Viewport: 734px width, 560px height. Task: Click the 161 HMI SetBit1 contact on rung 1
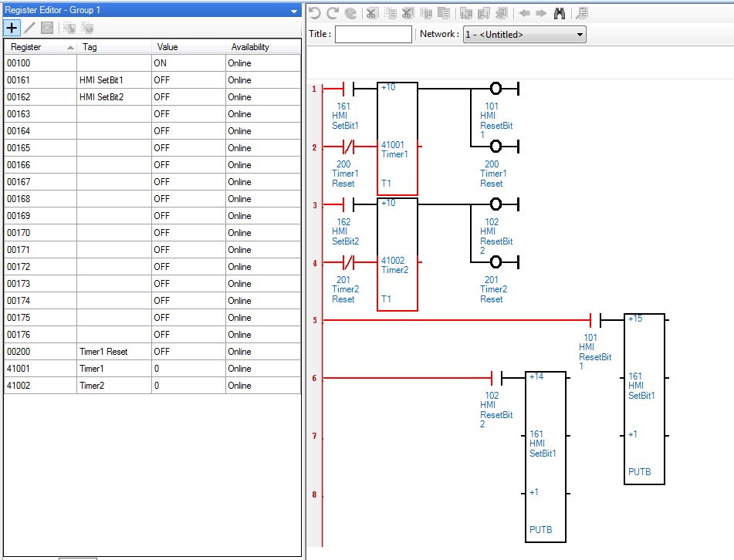tap(348, 89)
